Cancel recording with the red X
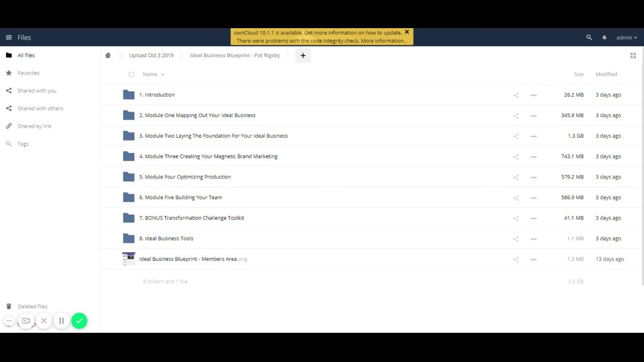 [x=44, y=321]
